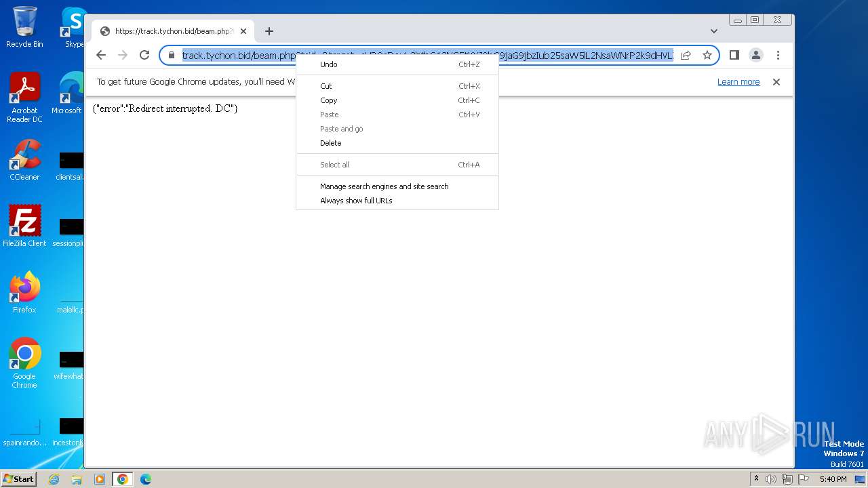Screen dimensions: 868x488
Task: Go back with the browser back arrow
Action: (x=101, y=55)
